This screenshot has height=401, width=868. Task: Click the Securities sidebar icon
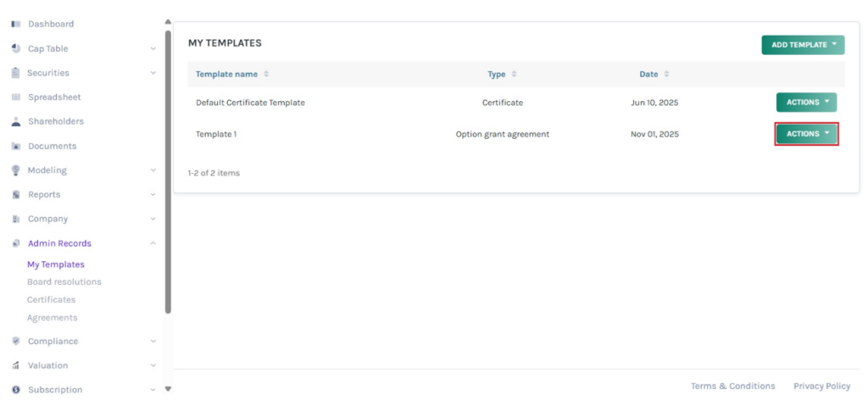click(x=16, y=73)
